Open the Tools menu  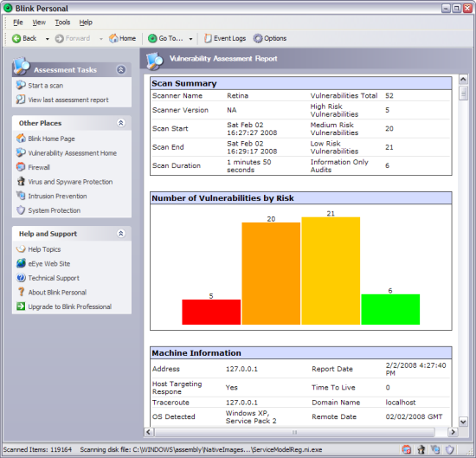tap(62, 23)
